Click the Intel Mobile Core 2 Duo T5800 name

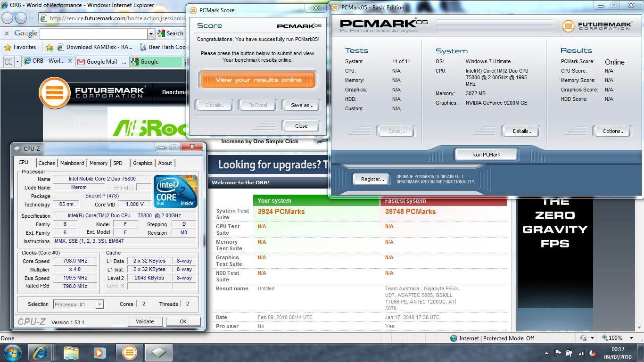102,179
